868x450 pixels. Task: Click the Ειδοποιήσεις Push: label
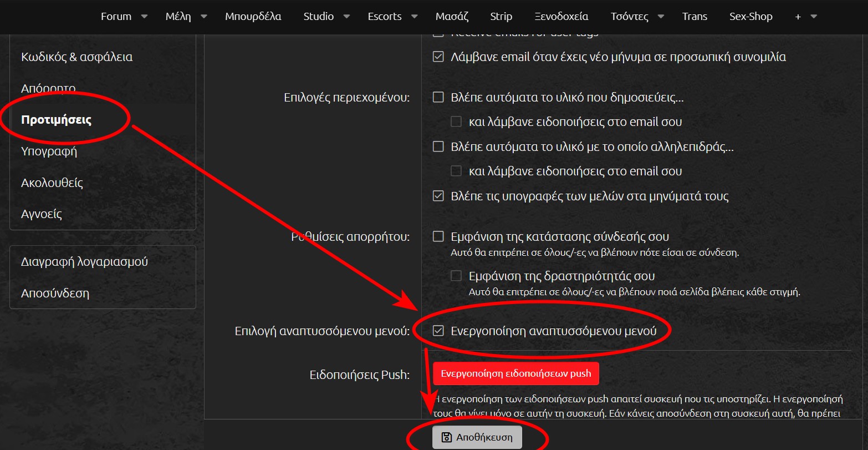[360, 375]
